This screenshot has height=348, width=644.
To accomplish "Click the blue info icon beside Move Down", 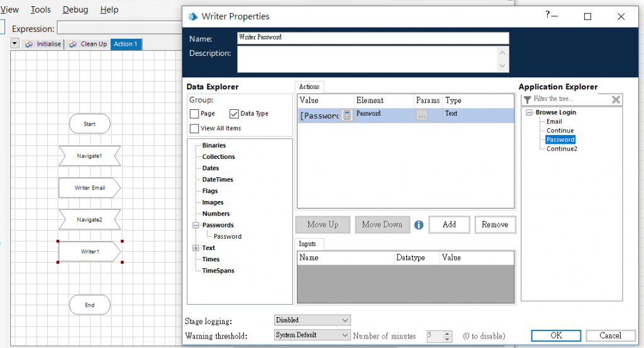I will (418, 225).
